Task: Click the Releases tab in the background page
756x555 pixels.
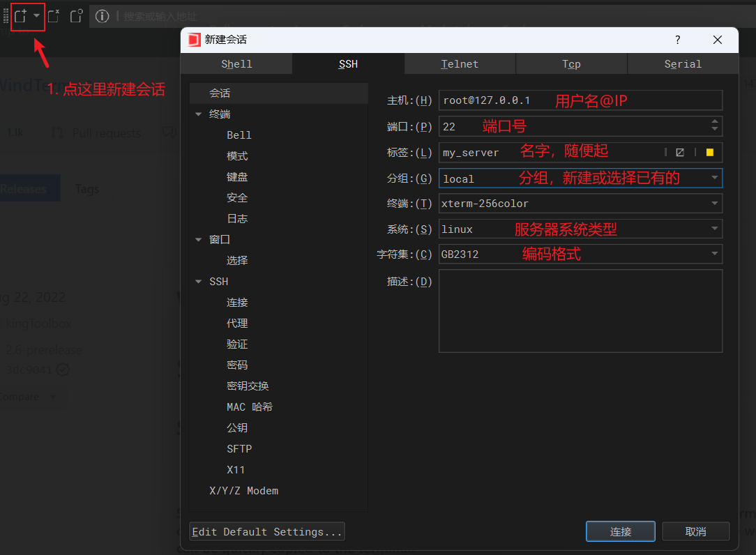Action: tap(30, 188)
